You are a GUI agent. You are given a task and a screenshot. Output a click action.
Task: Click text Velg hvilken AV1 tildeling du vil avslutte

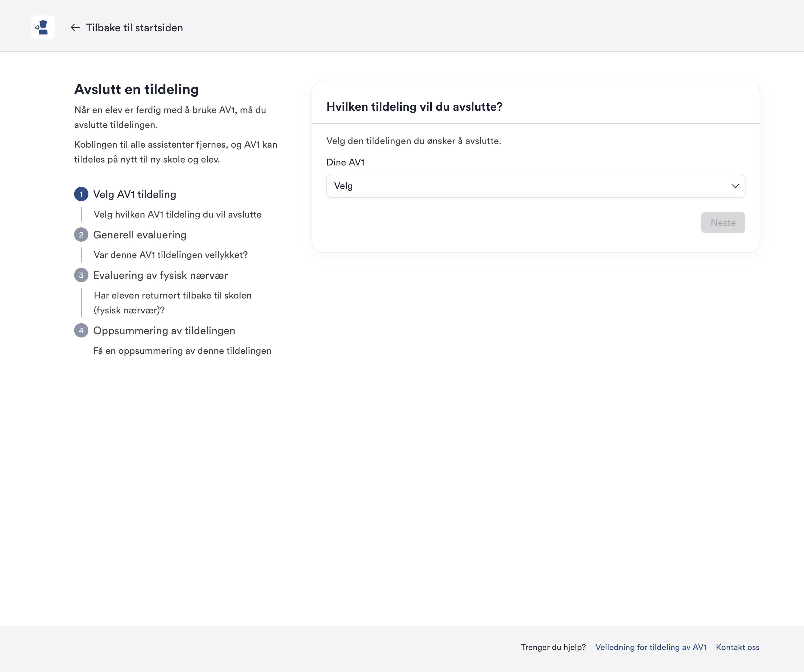[x=178, y=215]
